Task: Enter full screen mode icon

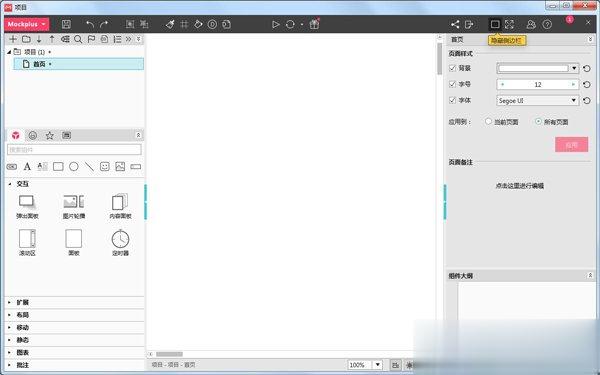Action: pos(509,24)
